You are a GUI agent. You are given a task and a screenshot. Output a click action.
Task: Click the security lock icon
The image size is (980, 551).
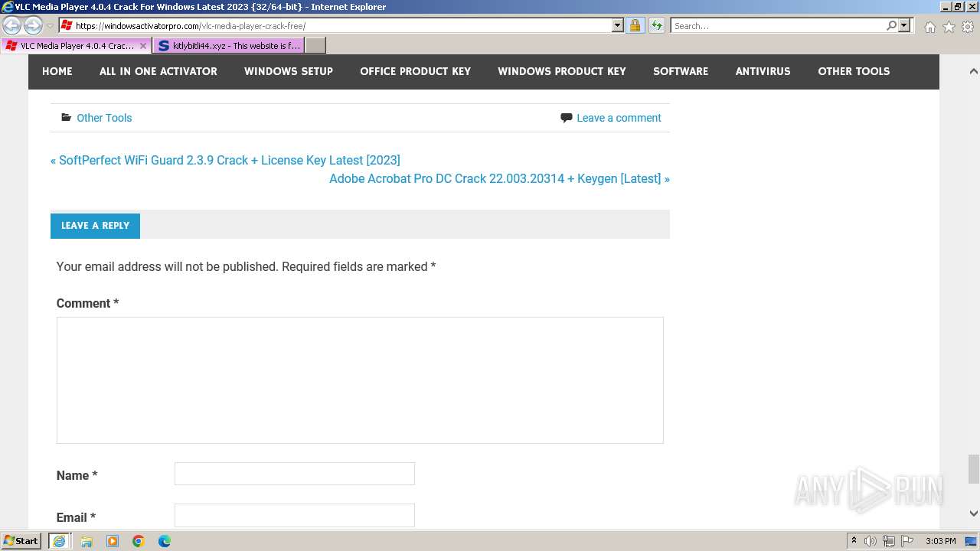(x=635, y=25)
